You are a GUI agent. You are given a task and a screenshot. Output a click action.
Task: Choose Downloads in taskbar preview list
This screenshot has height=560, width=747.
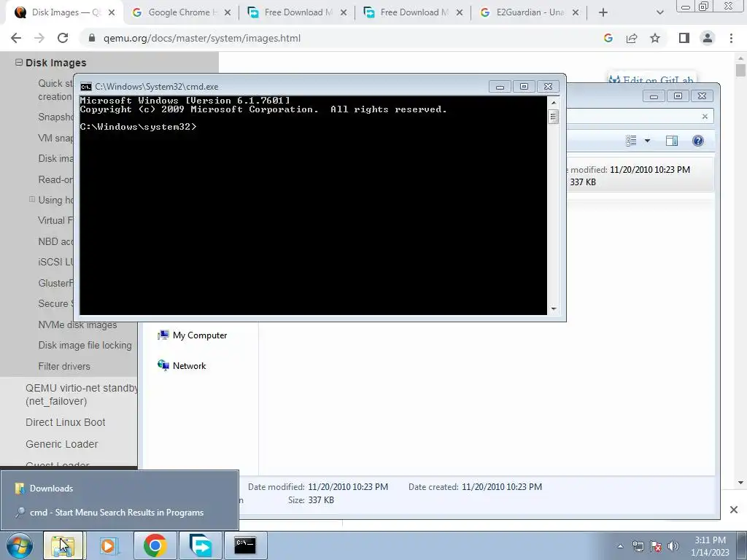[x=120, y=488]
